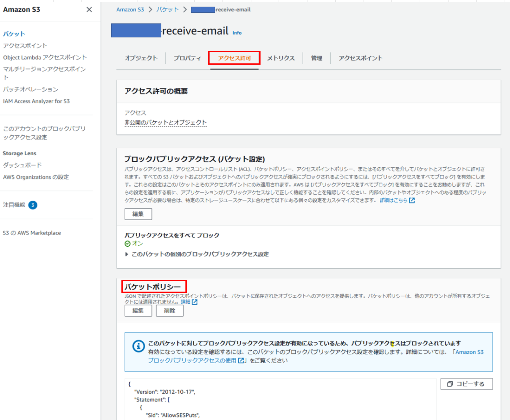Click the コピーする button
Viewport: 510px width, 420px height.
(x=466, y=384)
